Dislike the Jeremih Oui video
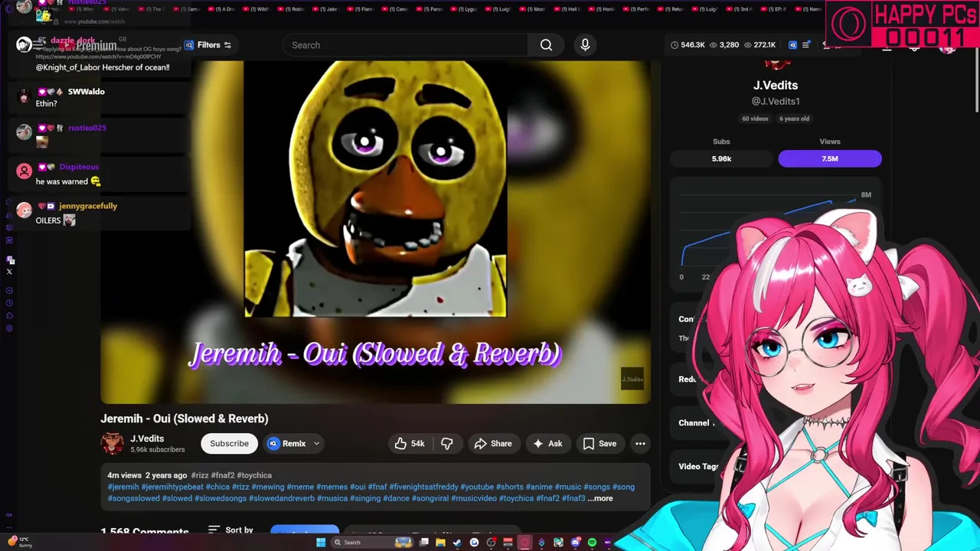 click(x=447, y=444)
